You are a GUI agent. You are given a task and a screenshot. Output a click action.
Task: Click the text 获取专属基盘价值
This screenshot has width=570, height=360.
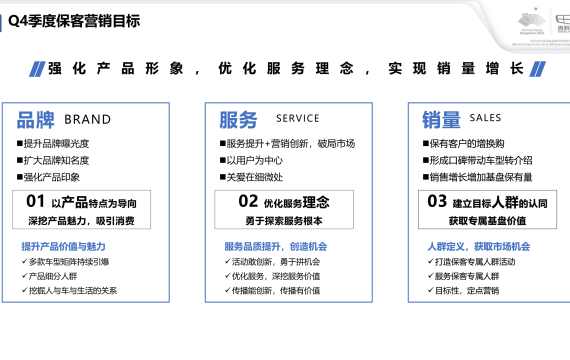(x=487, y=221)
